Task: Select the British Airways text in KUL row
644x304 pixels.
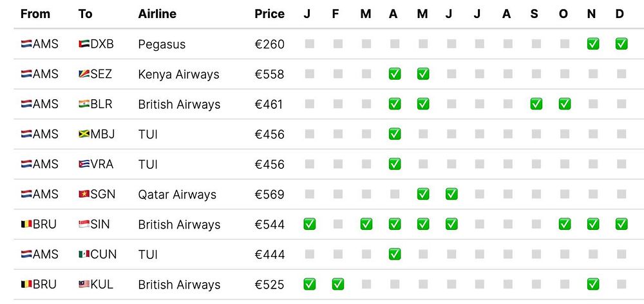Action: (179, 285)
